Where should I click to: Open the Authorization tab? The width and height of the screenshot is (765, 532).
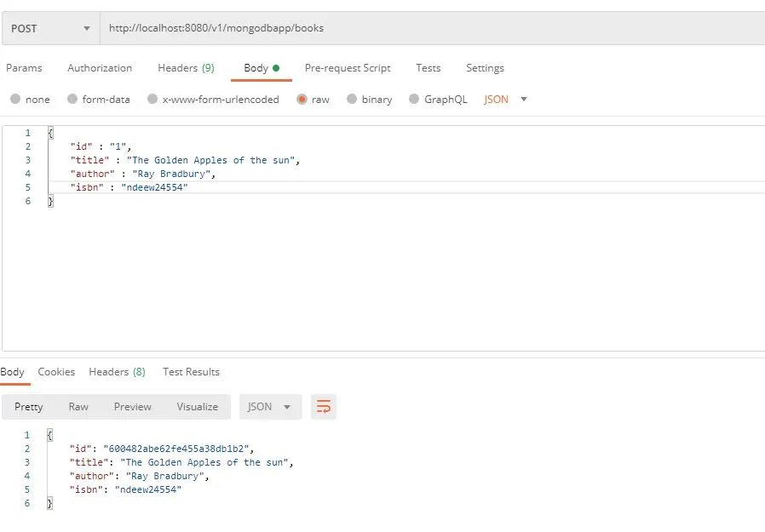100,67
